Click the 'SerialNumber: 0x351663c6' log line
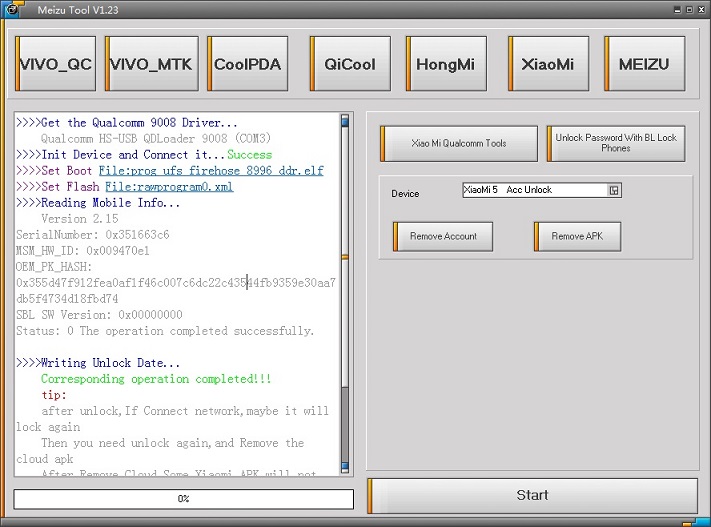 click(93, 234)
